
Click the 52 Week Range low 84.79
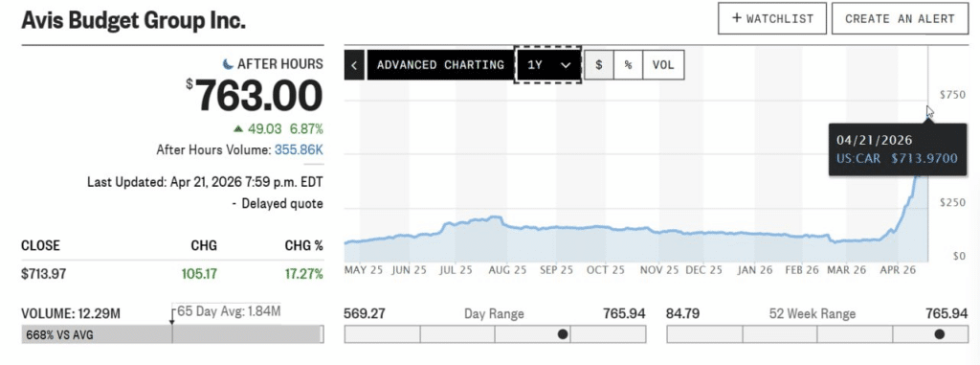pos(682,313)
